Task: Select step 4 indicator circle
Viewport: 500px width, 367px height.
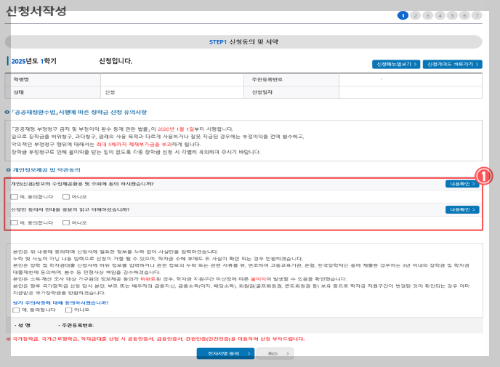Action: click(440, 16)
